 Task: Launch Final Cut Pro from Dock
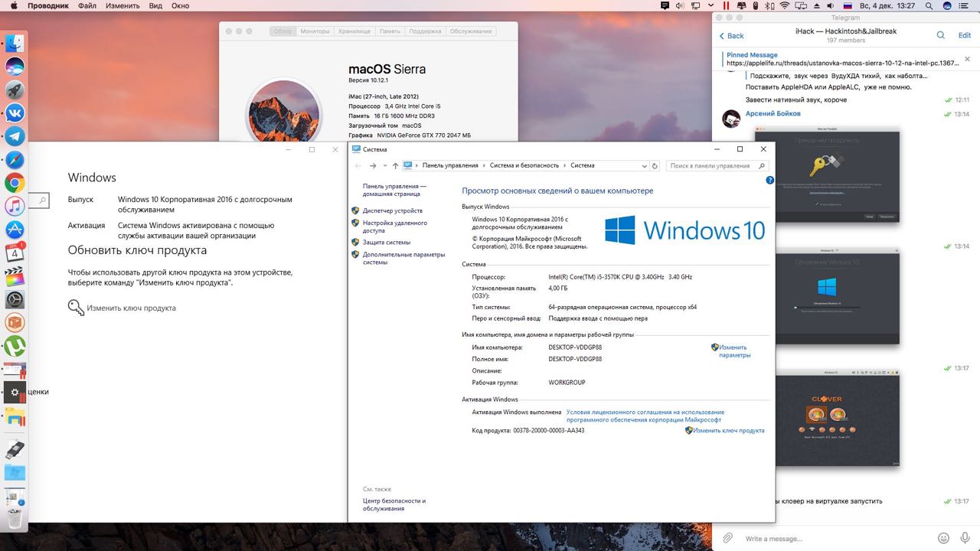[x=15, y=276]
